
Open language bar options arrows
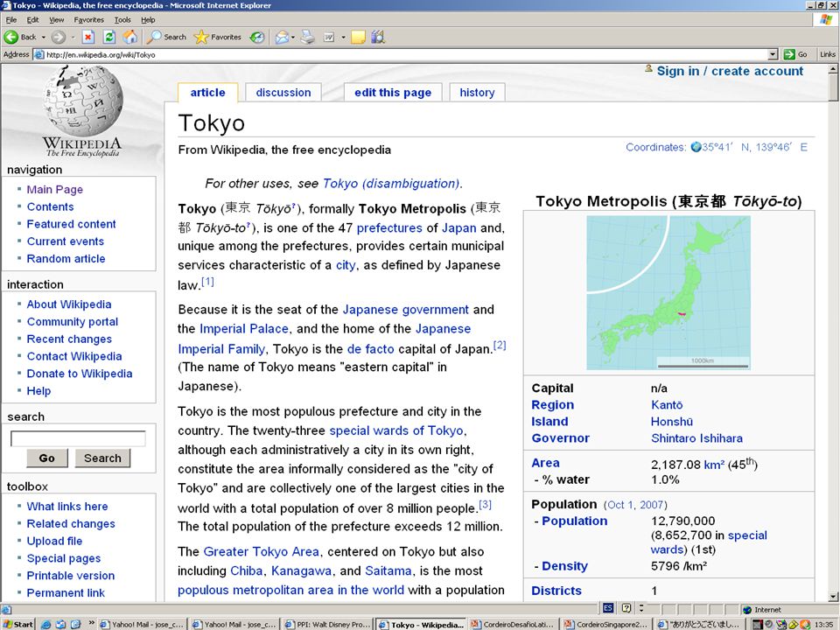pyautogui.click(x=640, y=608)
